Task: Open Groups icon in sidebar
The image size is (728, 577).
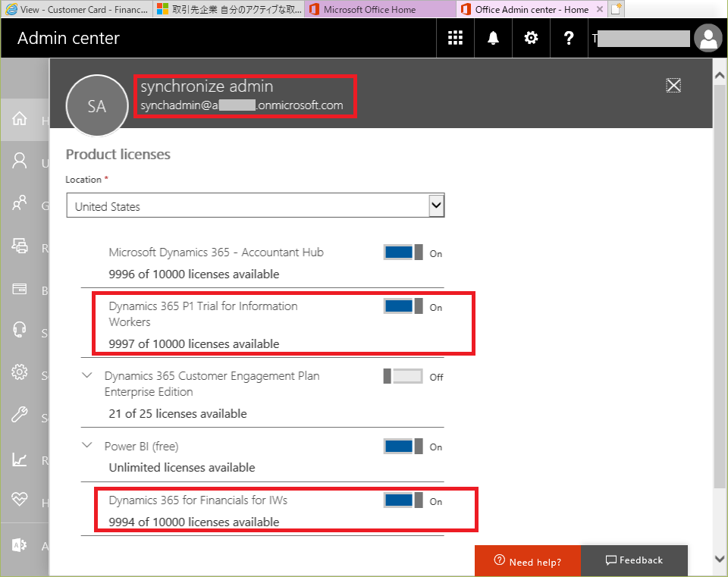Action: 20,203
